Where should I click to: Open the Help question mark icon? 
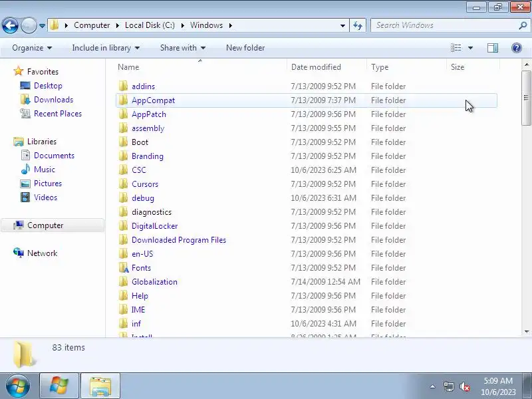pos(517,48)
